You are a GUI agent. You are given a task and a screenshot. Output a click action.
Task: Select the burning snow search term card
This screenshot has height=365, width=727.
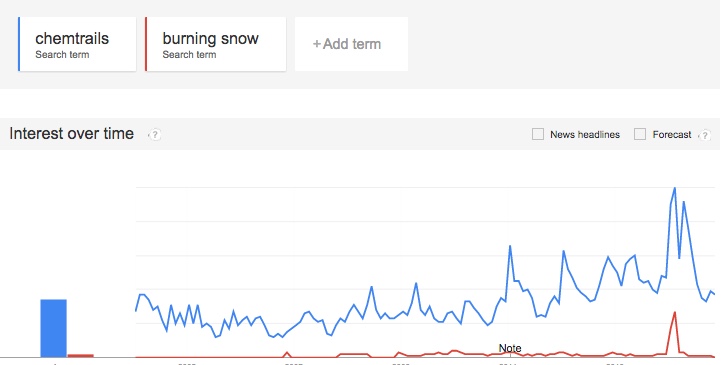tap(216, 44)
